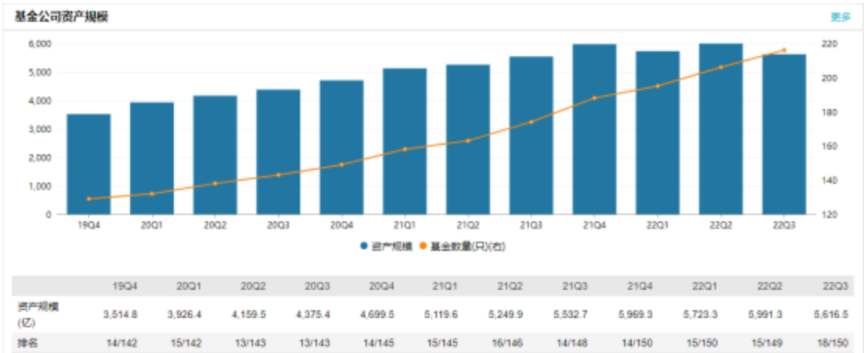
Task: Select the orange line marker at 21Q3
Action: [x=531, y=122]
